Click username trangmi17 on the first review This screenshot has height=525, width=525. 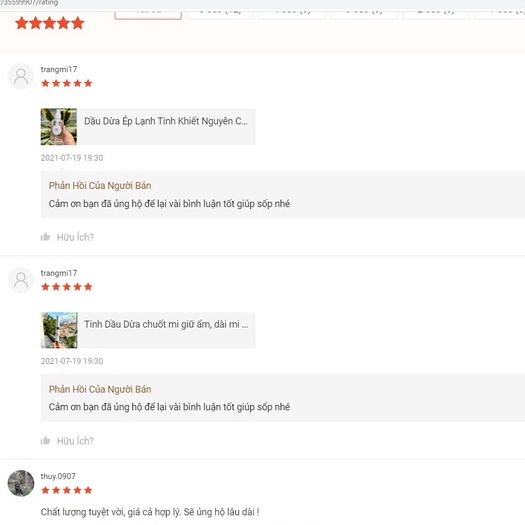point(59,69)
